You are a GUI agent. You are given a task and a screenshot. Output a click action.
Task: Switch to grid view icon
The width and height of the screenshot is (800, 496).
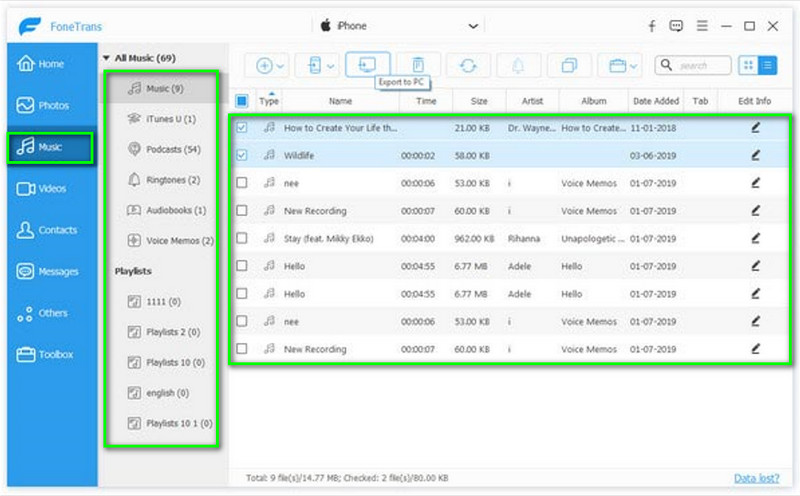tap(749, 65)
